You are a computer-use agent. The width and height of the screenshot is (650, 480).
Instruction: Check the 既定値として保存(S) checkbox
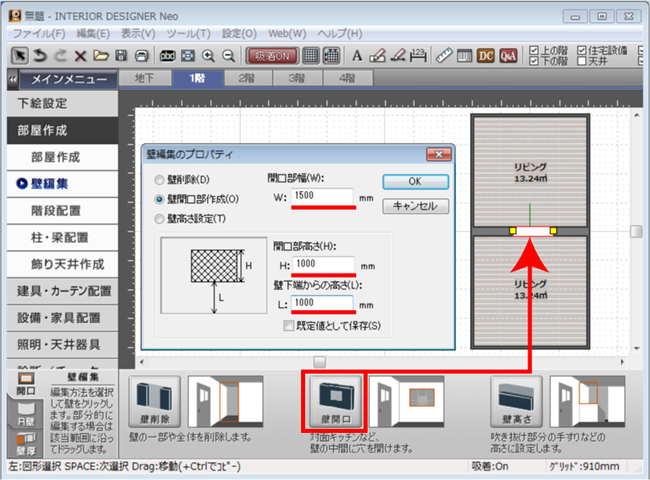289,325
